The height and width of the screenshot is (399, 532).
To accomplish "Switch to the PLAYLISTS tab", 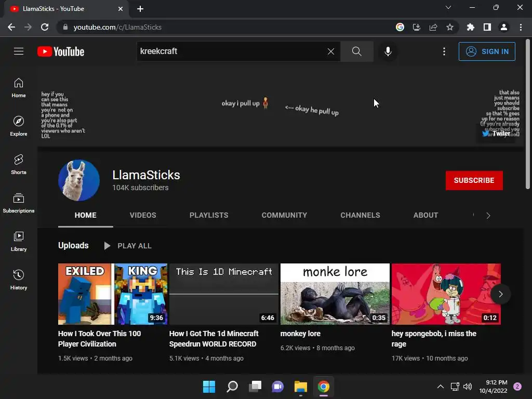I will pos(209,215).
